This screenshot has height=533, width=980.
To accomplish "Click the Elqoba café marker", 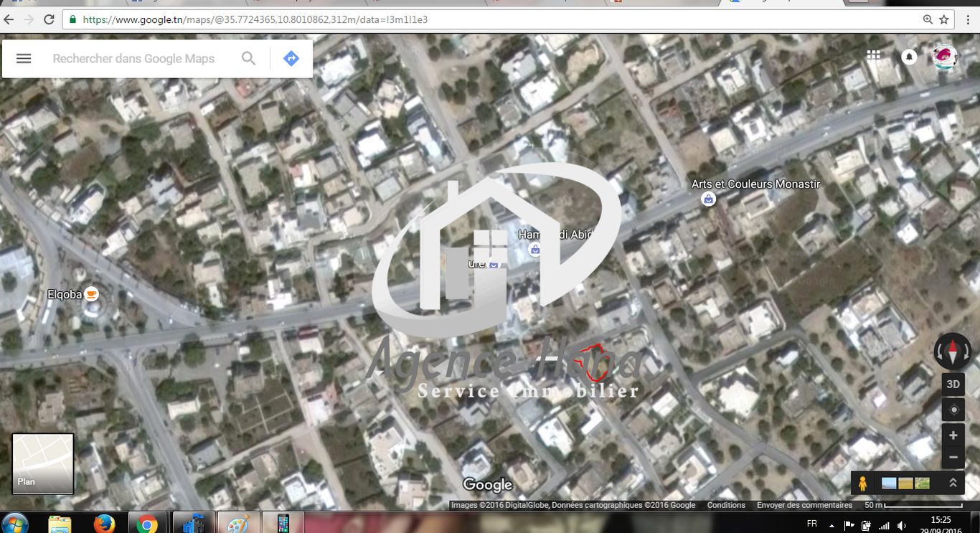I will click(91, 293).
